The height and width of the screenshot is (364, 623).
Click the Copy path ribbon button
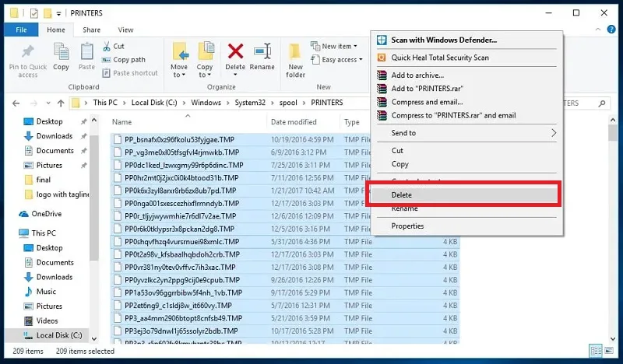coord(124,60)
